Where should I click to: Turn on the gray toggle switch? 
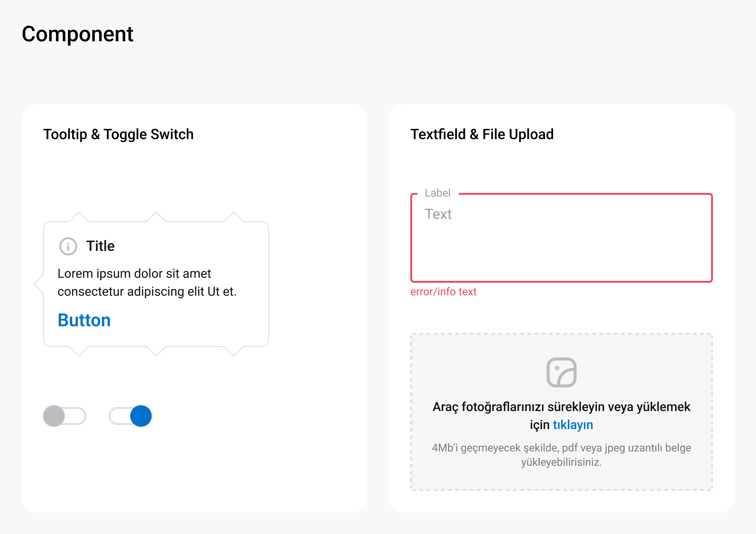tap(65, 416)
